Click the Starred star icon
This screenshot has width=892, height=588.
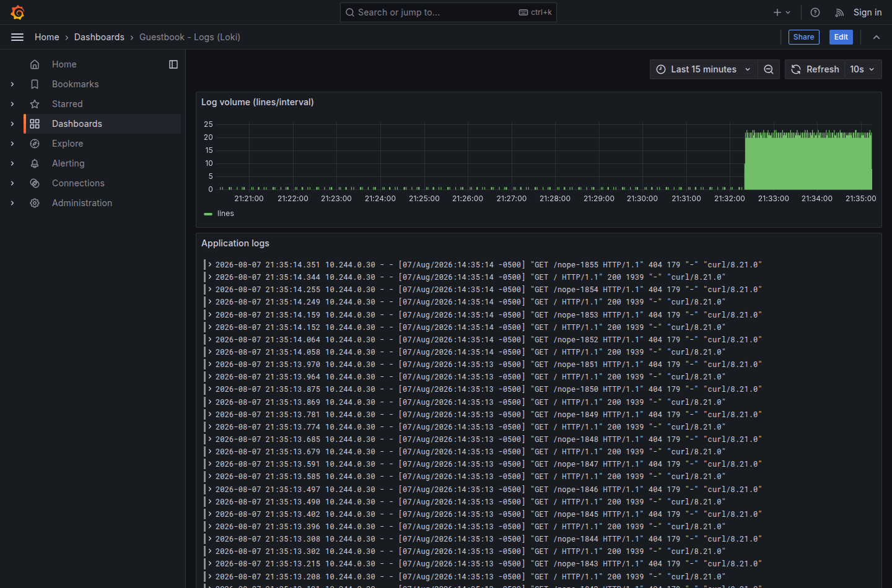(35, 104)
